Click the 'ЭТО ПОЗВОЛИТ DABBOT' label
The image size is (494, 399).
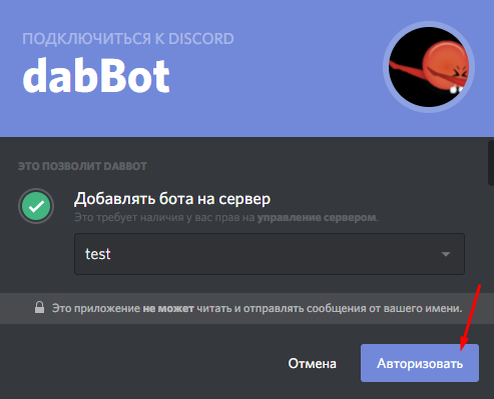[x=82, y=166]
